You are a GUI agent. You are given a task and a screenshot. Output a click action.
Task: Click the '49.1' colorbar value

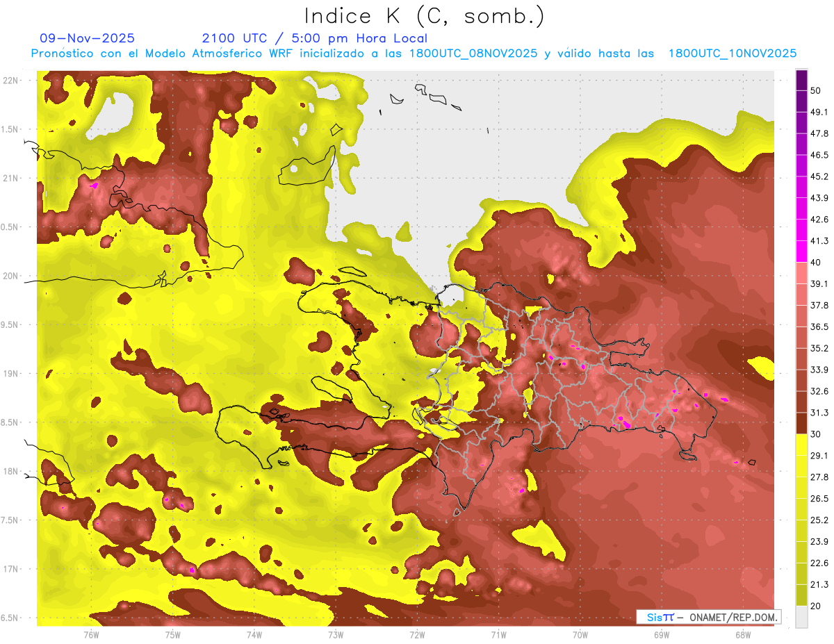click(819, 112)
